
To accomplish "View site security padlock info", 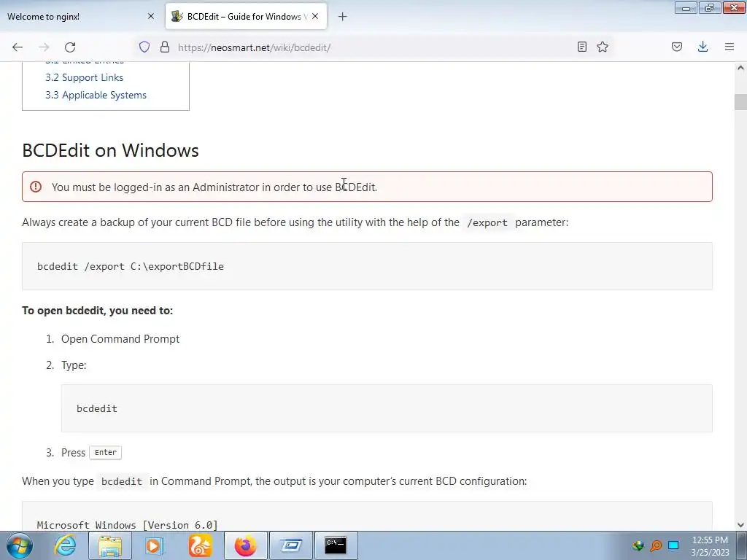I will [165, 47].
